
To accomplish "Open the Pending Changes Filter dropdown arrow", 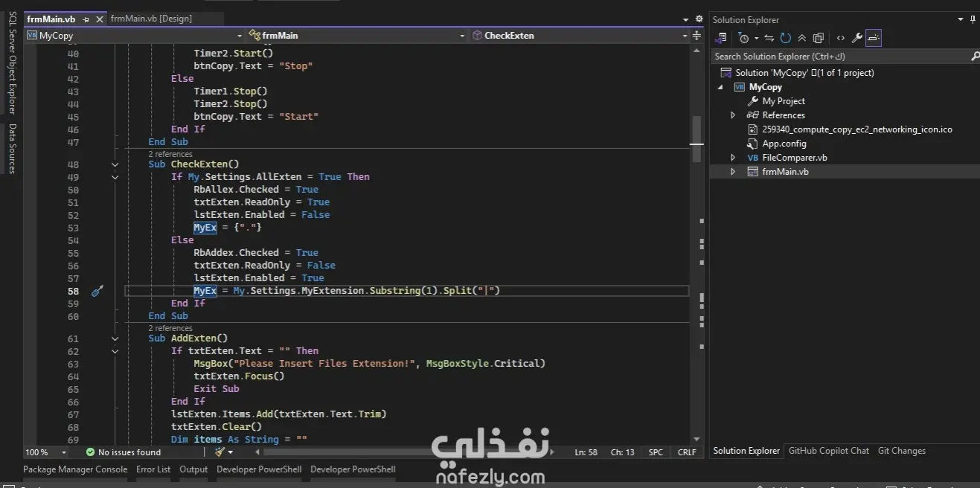I will coord(756,38).
